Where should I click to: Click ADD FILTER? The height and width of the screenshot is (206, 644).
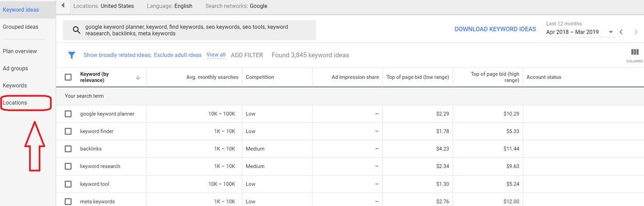click(247, 55)
